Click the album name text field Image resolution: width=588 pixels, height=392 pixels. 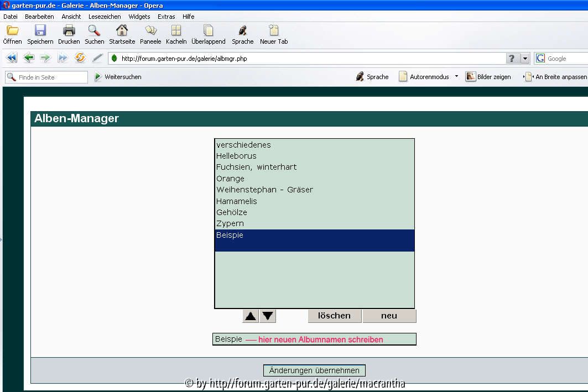click(314, 339)
